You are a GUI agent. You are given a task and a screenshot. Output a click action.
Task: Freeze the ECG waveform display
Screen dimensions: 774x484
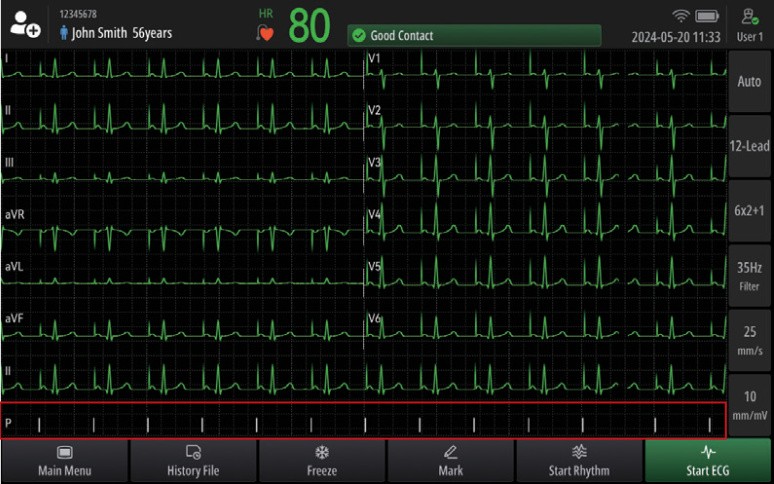[x=322, y=461]
